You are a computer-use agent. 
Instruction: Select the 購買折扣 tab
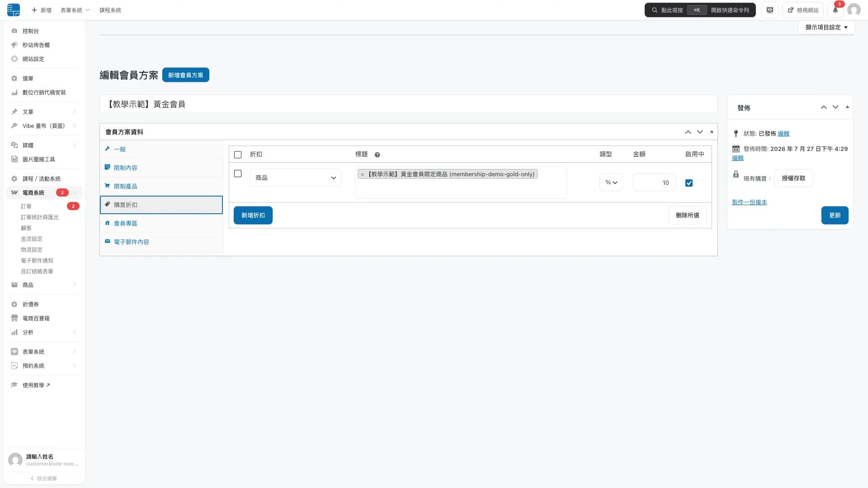(x=161, y=205)
